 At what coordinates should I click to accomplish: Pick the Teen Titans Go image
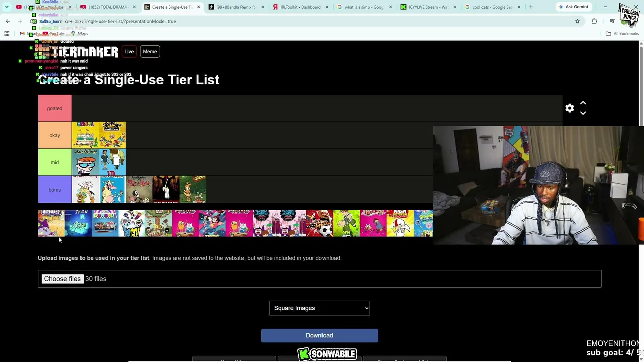pyautogui.click(x=132, y=223)
